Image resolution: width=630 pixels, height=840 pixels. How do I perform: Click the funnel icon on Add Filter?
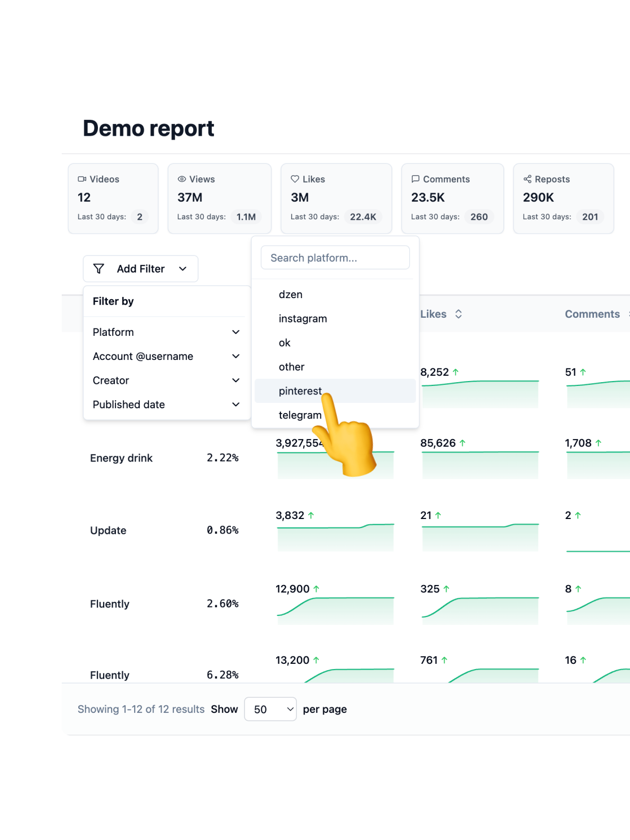98,269
